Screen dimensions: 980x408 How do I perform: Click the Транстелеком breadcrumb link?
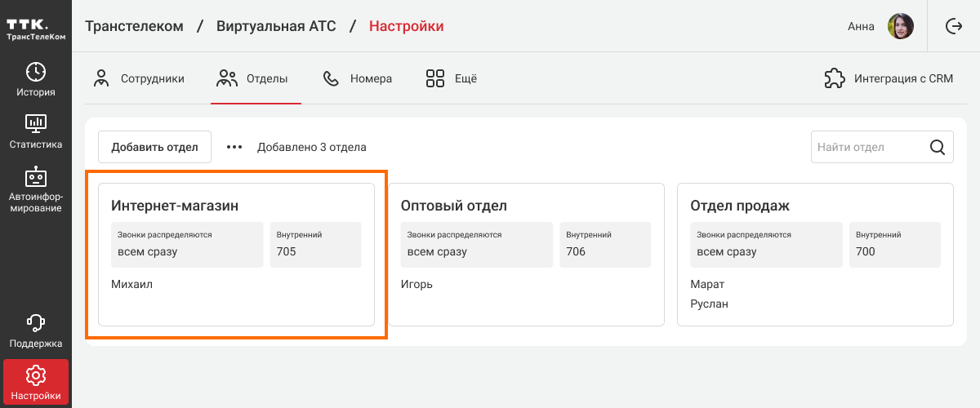pyautogui.click(x=134, y=26)
